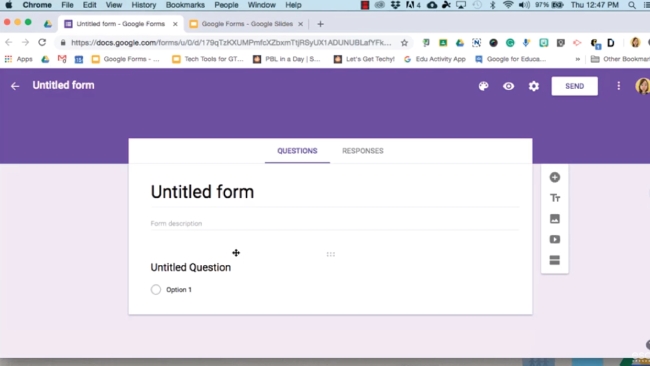Open the File menu
The height and width of the screenshot is (366, 650).
67,5
